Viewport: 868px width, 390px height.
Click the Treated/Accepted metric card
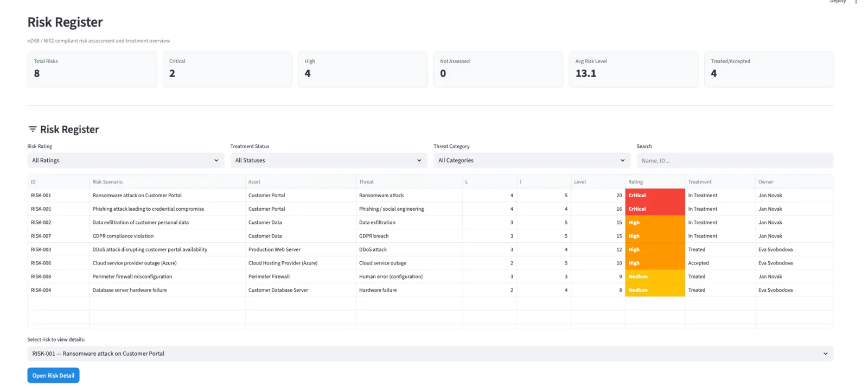click(769, 69)
